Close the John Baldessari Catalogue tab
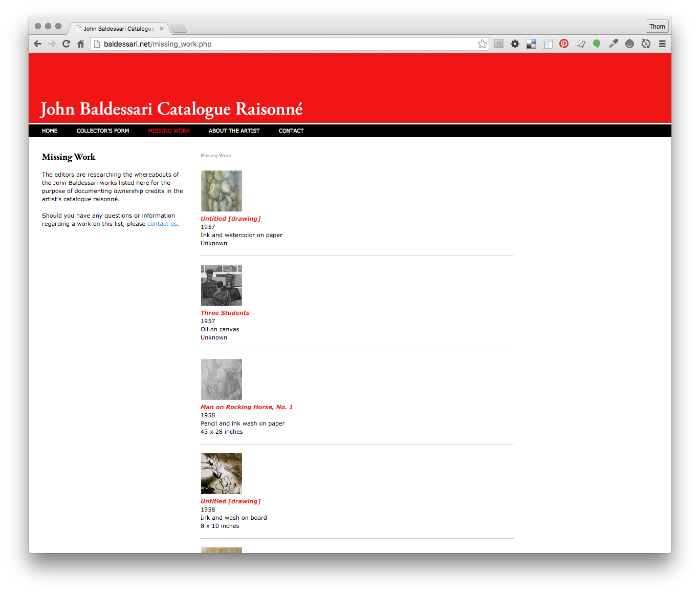This screenshot has height=594, width=700. pyautogui.click(x=162, y=29)
